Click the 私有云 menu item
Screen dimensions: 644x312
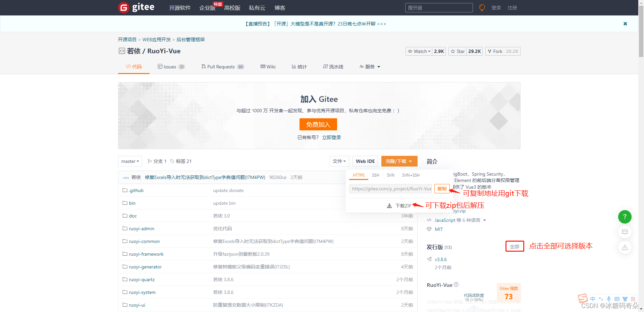[257, 8]
